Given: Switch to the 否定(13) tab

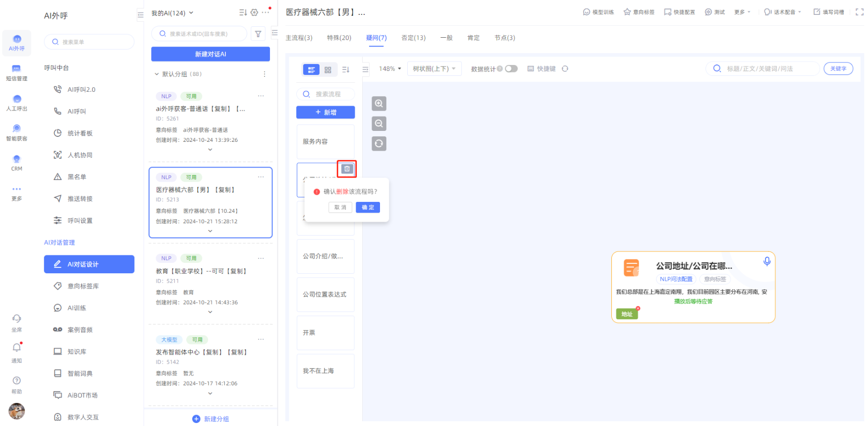Looking at the screenshot, I should pos(413,38).
